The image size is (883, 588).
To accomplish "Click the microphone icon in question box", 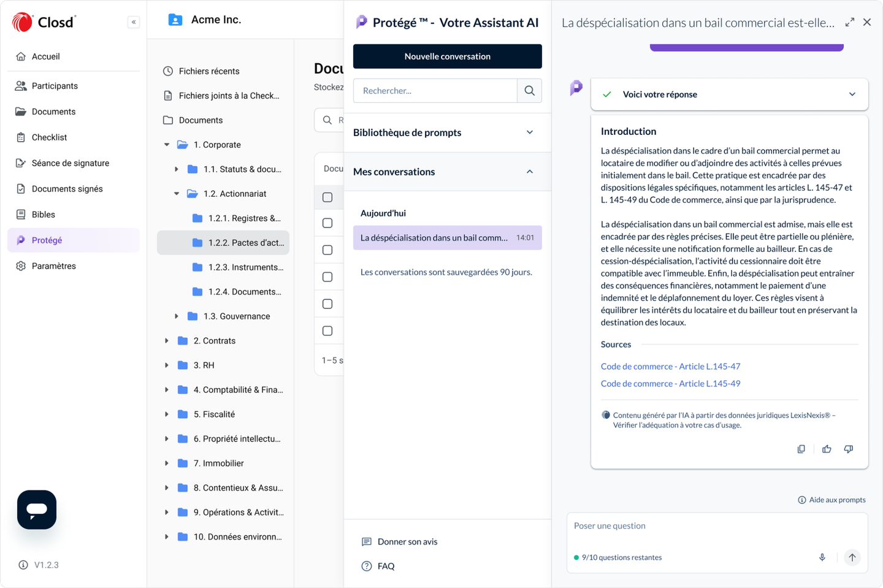I will coord(822,557).
